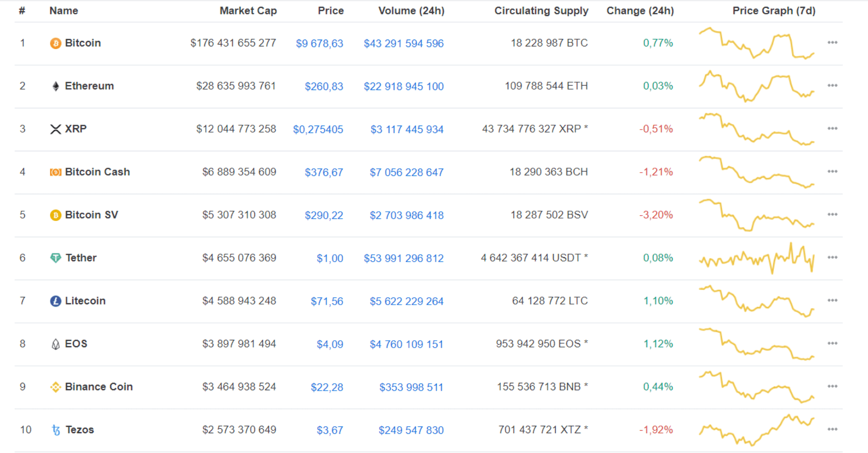Sort by the Name column header

pyautogui.click(x=64, y=11)
